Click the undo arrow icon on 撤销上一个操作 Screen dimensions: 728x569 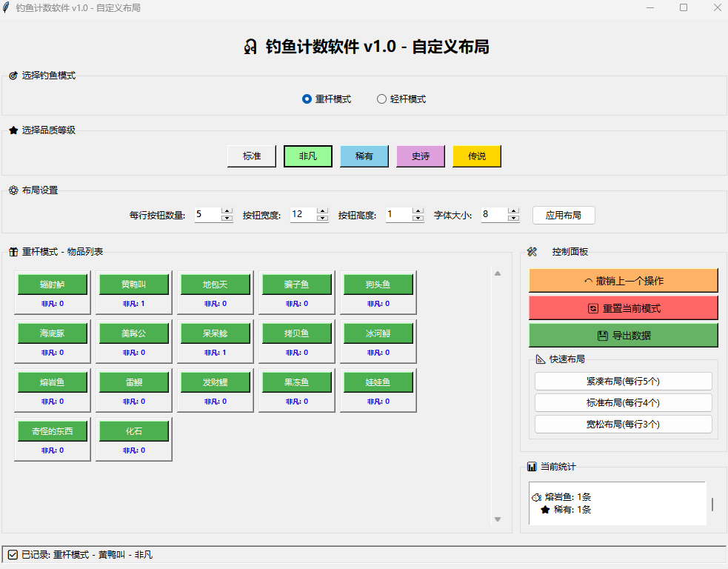coord(589,281)
